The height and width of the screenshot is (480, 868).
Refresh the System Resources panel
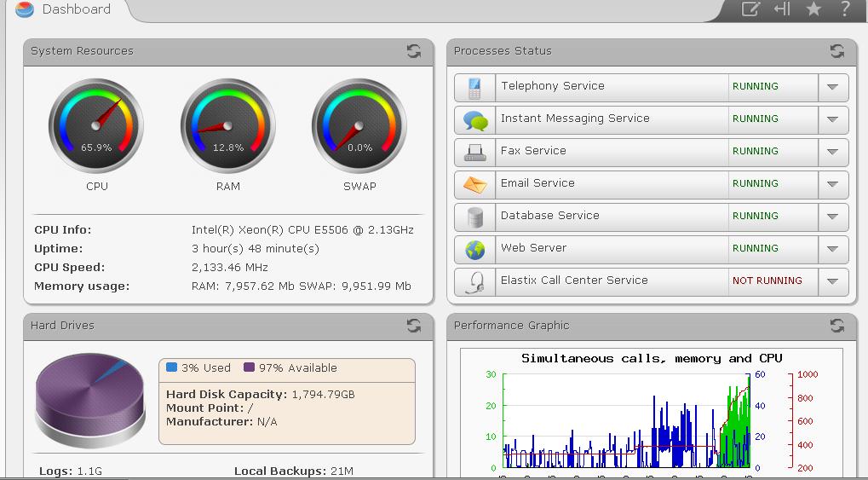pos(414,51)
